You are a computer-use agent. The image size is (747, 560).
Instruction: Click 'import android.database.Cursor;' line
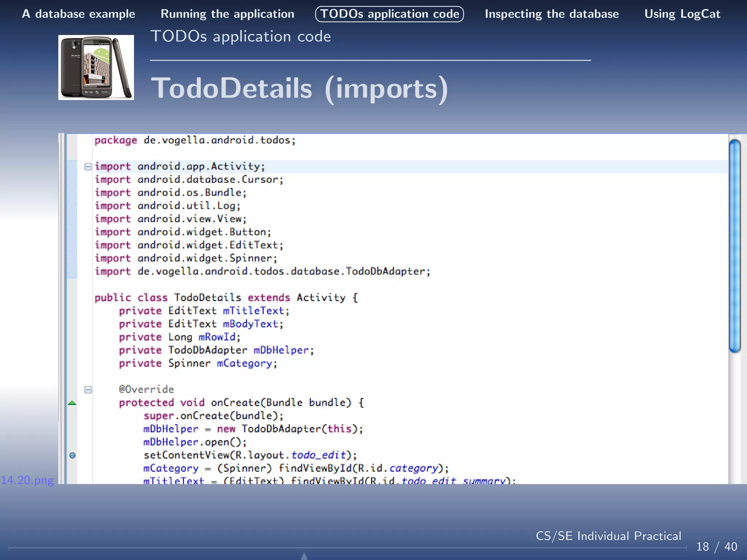tap(189, 180)
